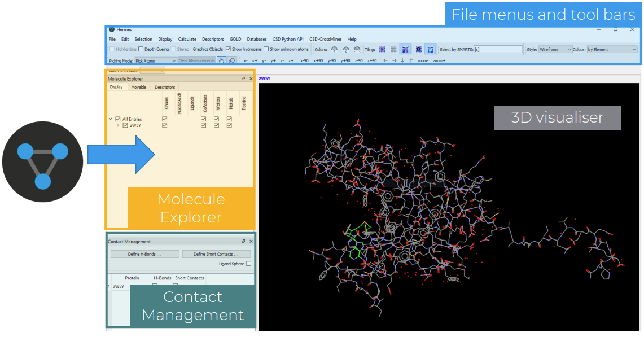Select the first Tiling layout icon
This screenshot has width=644, height=341.
(x=382, y=50)
